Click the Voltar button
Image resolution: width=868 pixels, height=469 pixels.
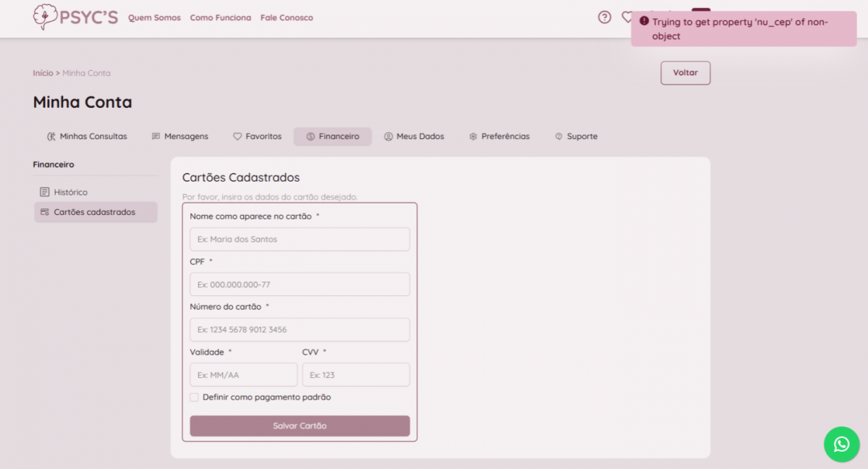[685, 73]
